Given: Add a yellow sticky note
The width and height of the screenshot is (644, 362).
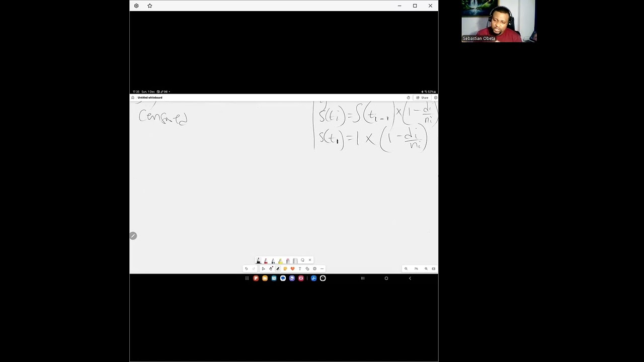Looking at the screenshot, I should (x=285, y=268).
